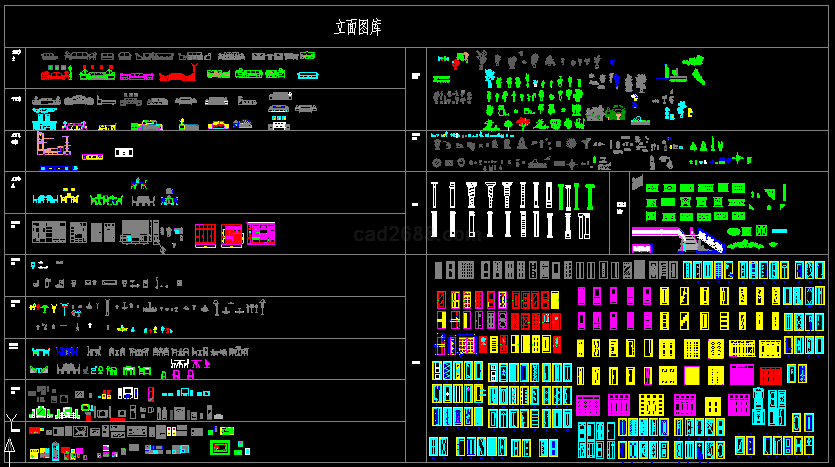Click the red flower plant symbol
Screen dimensions: 835x467
[522, 122]
